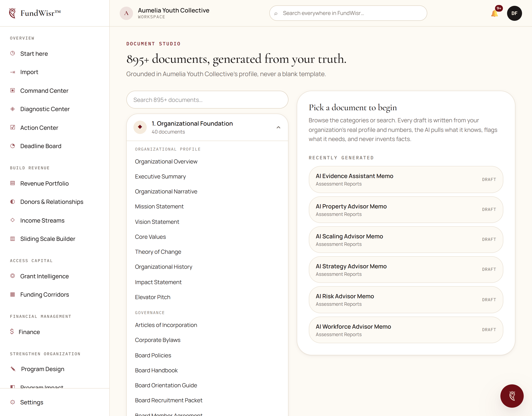The height and width of the screenshot is (416, 532).
Task: Click the Sliding Scale Builder columns icon
Action: [x=13, y=239]
